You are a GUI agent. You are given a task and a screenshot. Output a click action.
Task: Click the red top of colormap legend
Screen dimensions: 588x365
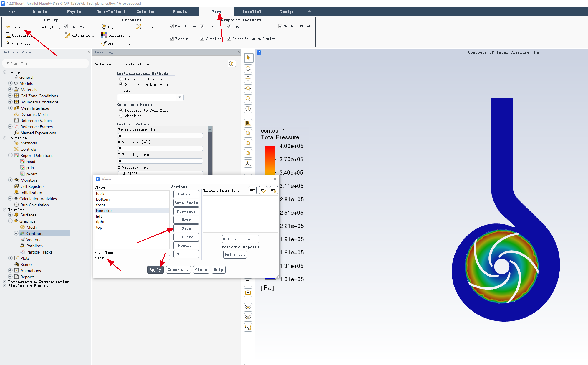pos(270,148)
